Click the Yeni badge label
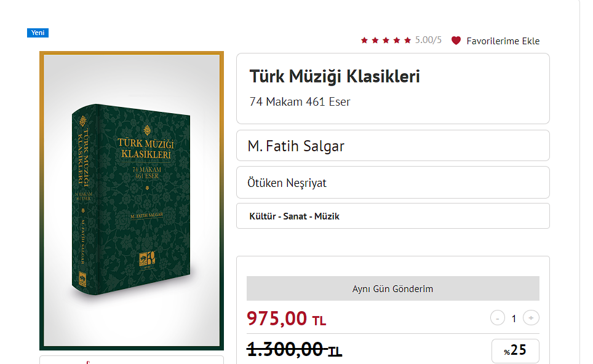Viewport: 593px width, 364px height. pos(38,33)
